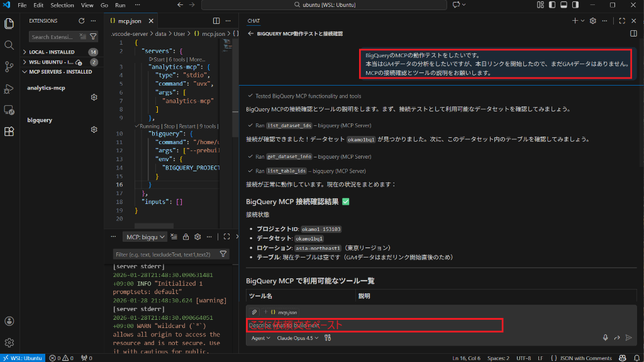Viewport: 644px width, 362px height.
Task: Expand LOCAL - INSTALLED section
Action: 62,52
